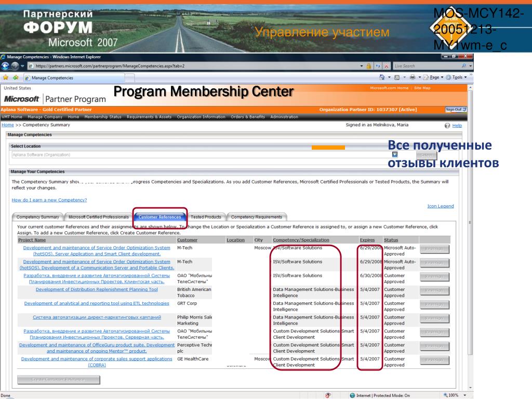This screenshot has height=399, width=532.
Task: Switch to Competency Summary tab
Action: pyautogui.click(x=37, y=217)
